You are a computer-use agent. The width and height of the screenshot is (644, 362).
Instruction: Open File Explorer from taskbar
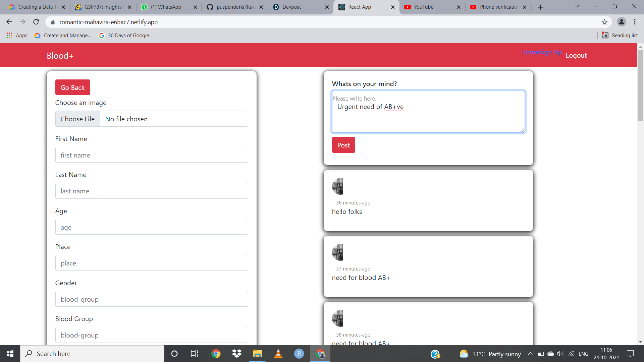[257, 354]
